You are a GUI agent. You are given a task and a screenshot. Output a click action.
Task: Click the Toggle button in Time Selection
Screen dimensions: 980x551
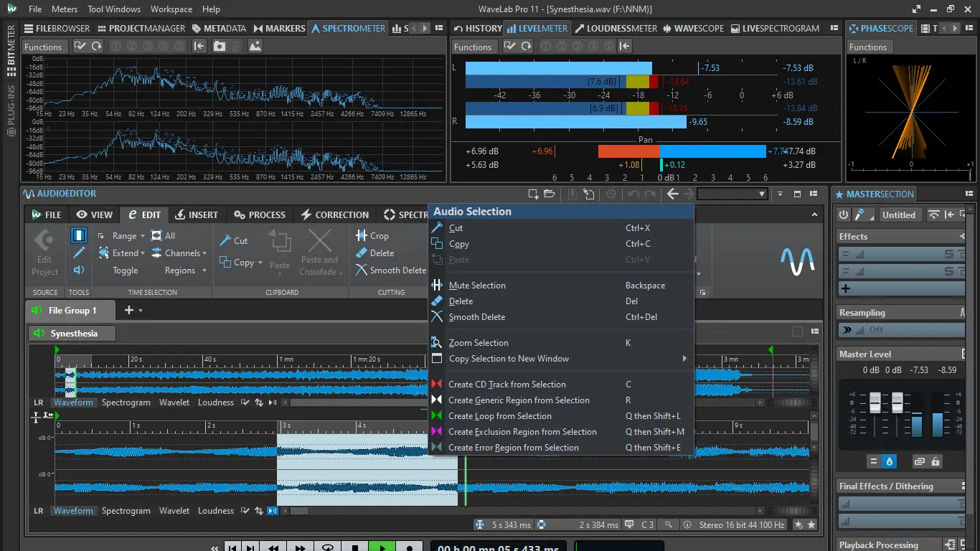point(125,270)
